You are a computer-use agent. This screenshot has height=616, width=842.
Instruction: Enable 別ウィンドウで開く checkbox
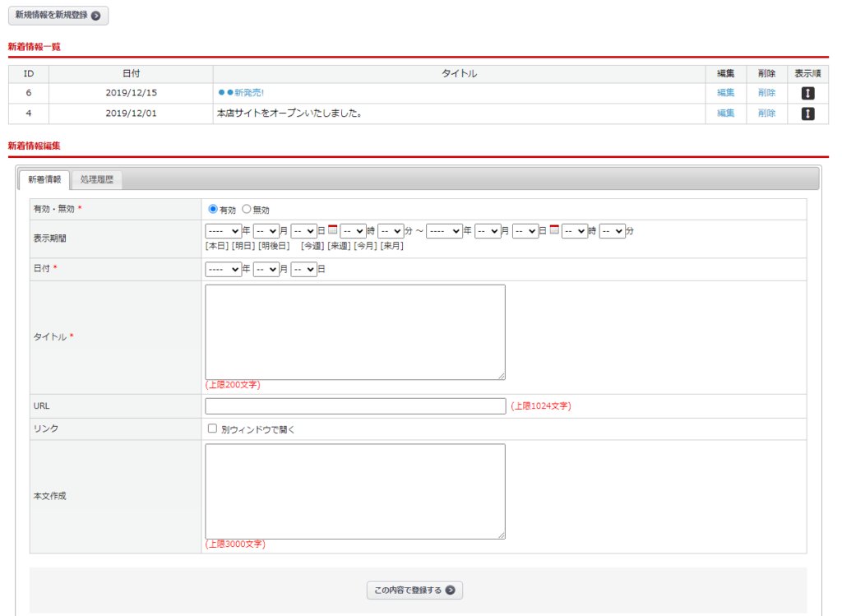click(x=212, y=428)
